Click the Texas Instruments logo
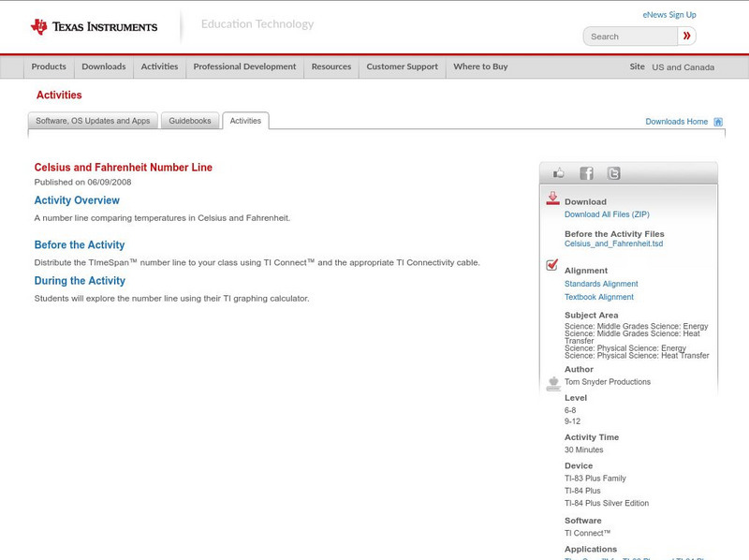749x560 pixels. tap(94, 26)
